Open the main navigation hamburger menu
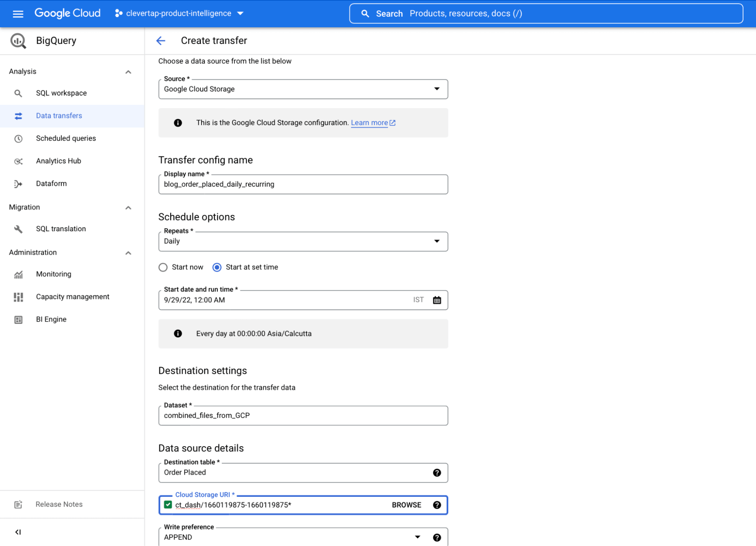Viewport: 756px width, 546px height. coord(18,14)
